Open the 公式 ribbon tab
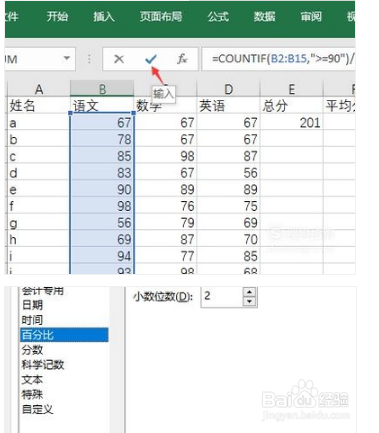The width and height of the screenshot is (379, 433). tap(218, 16)
